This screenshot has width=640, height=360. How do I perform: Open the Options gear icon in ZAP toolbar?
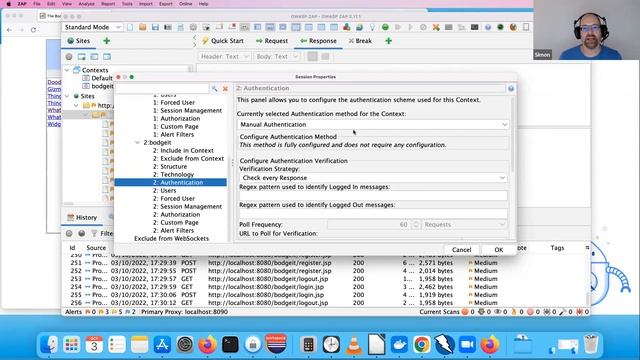[x=193, y=27]
